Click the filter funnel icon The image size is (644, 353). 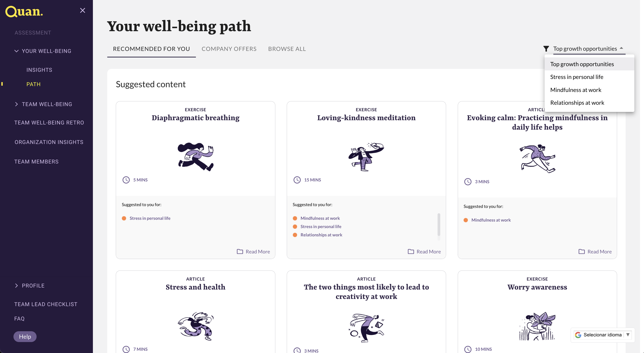point(546,49)
